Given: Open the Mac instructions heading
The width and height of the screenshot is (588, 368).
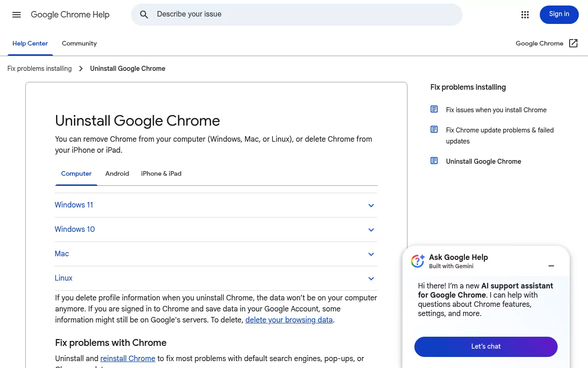Looking at the screenshot, I should (x=62, y=254).
